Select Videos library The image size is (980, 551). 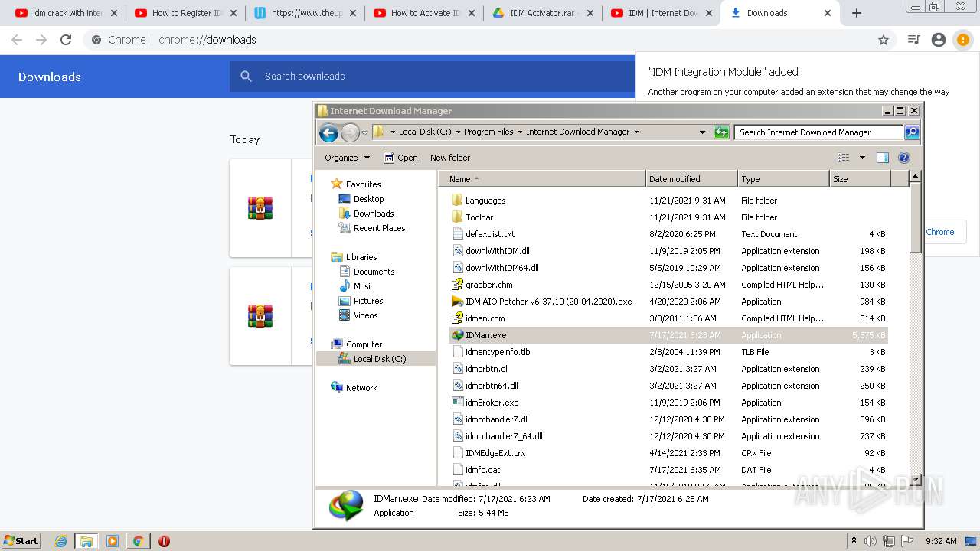point(365,315)
